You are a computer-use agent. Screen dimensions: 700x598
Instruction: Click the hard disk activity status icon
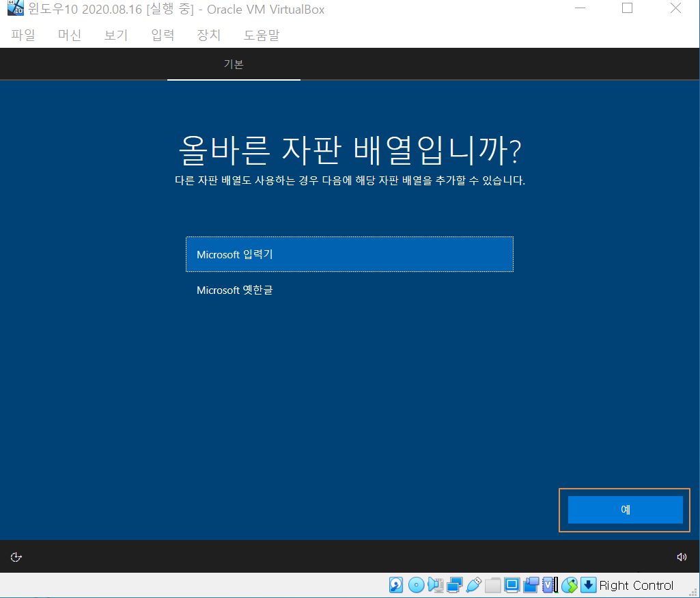point(396,584)
